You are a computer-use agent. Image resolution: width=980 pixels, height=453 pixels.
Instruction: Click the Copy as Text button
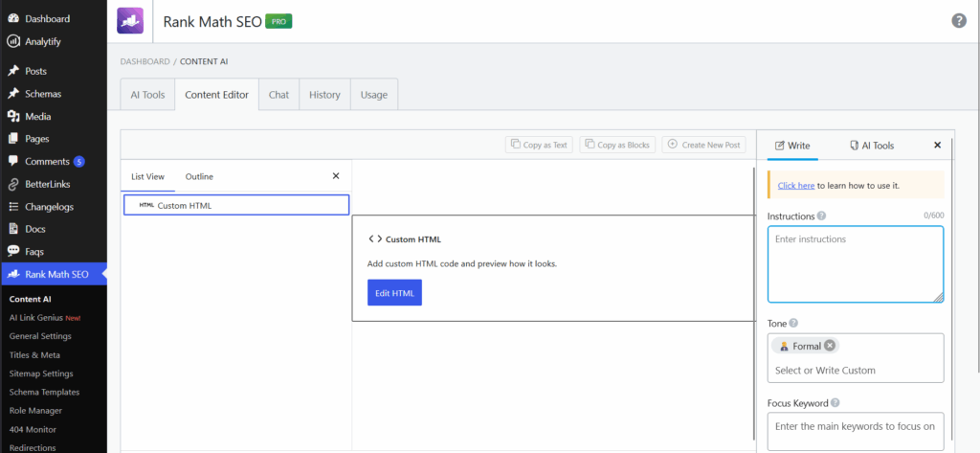point(539,145)
